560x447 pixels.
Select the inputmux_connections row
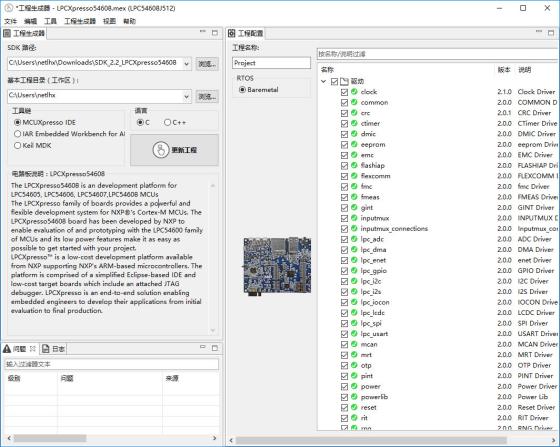(438, 228)
